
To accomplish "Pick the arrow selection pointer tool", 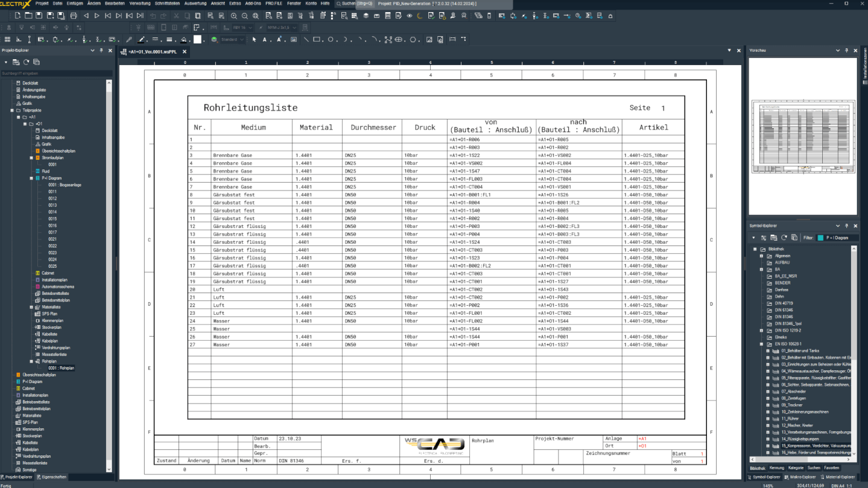I will tap(254, 40).
